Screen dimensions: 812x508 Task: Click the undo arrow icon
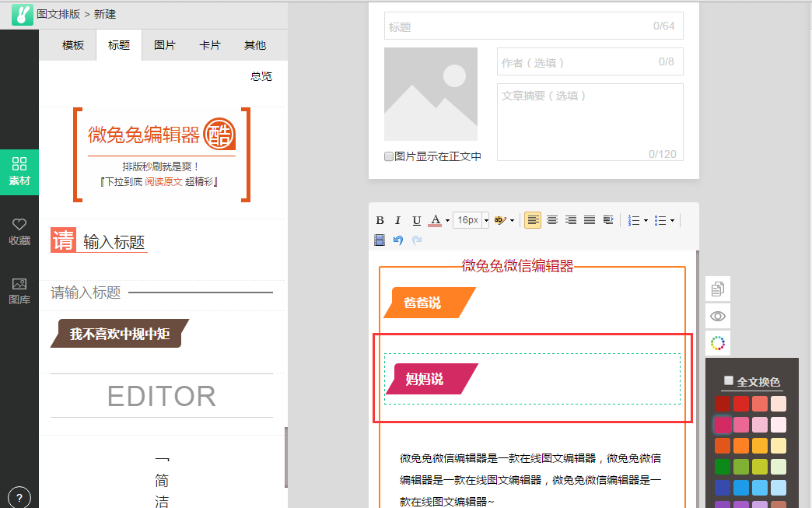tap(398, 240)
